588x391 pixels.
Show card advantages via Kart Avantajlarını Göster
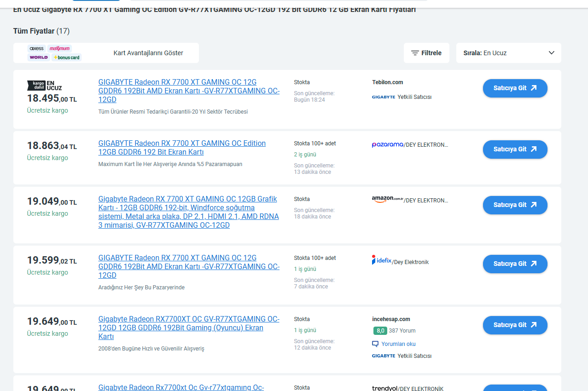click(148, 53)
